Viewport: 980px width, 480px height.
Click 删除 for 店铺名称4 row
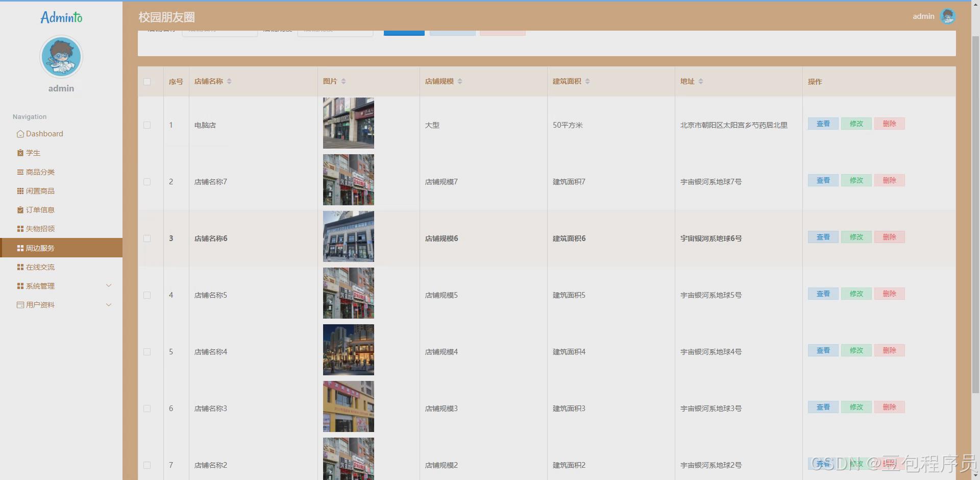[890, 350]
